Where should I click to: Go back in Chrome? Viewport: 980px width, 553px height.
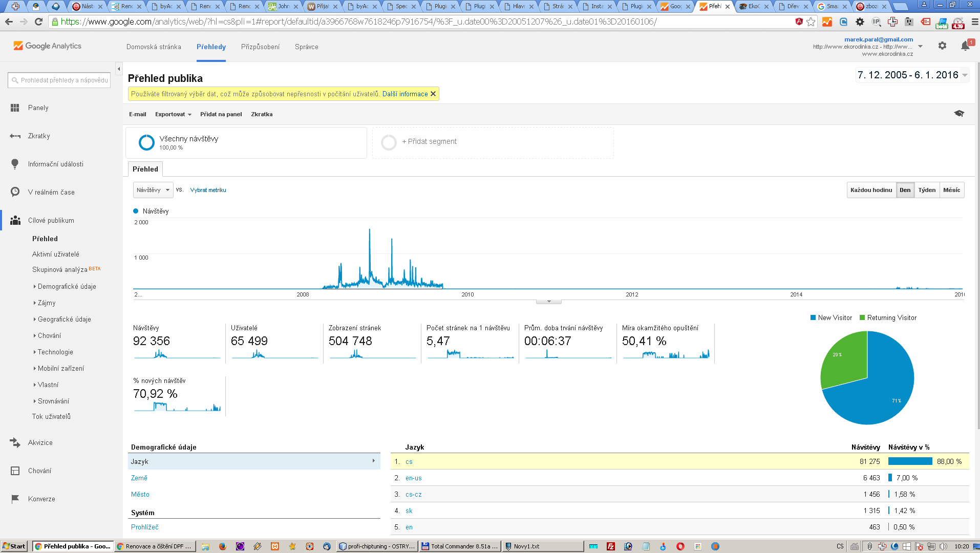tap(9, 22)
